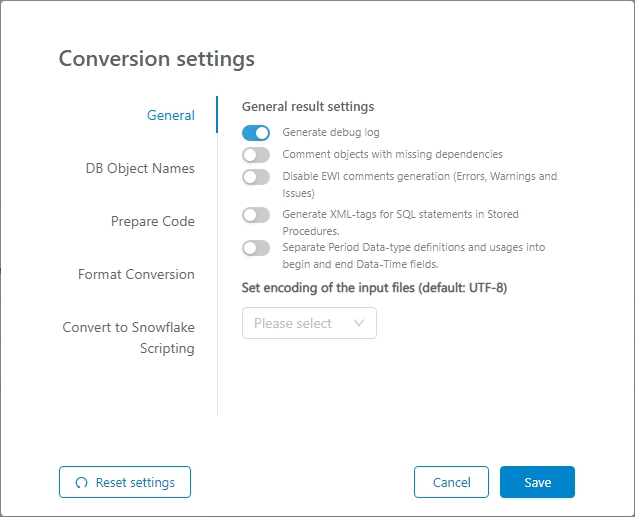635x517 pixels.
Task: Open the input file encoding dropdown
Action: pyautogui.click(x=308, y=323)
